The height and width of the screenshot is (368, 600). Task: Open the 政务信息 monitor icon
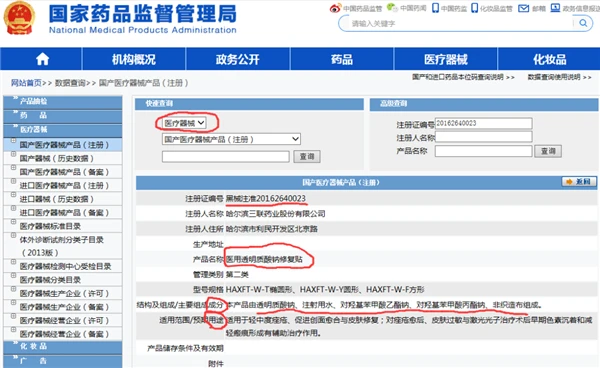tap(555, 8)
